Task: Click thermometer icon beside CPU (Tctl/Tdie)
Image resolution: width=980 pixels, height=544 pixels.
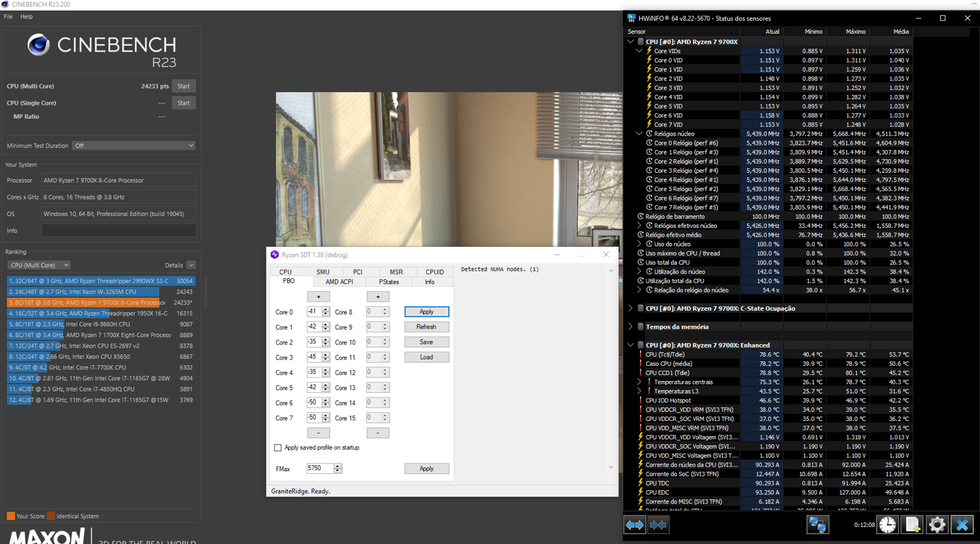Action: point(640,355)
